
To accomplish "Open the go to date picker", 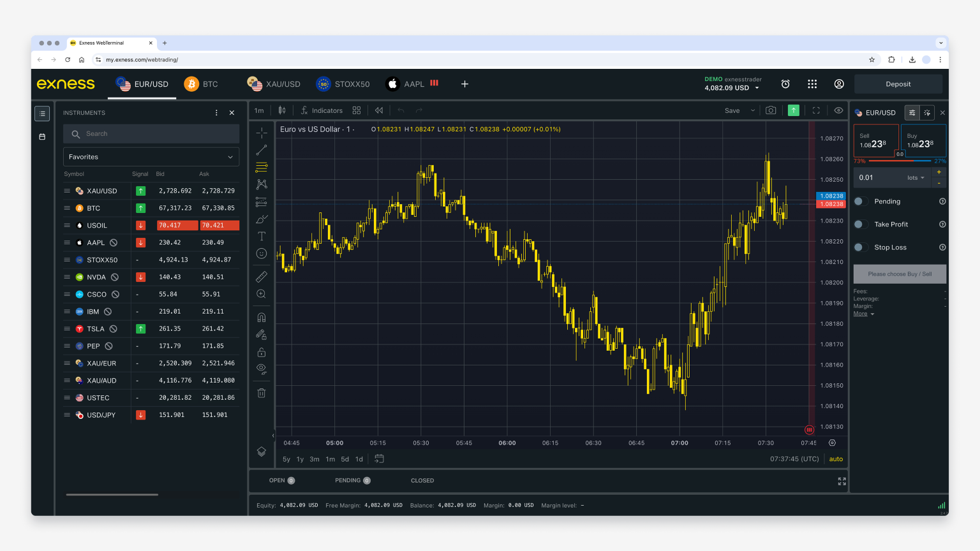I will click(379, 459).
